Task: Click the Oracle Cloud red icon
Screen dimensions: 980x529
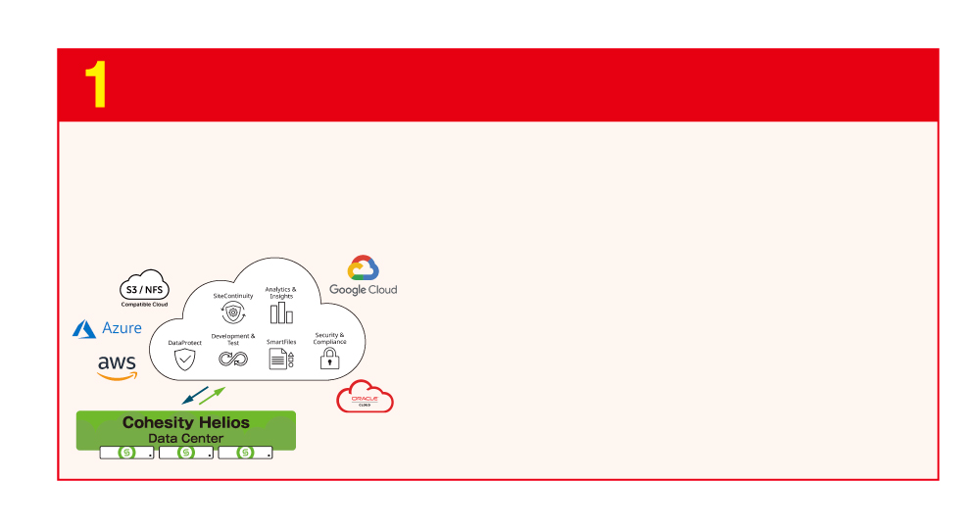Action: tap(365, 397)
